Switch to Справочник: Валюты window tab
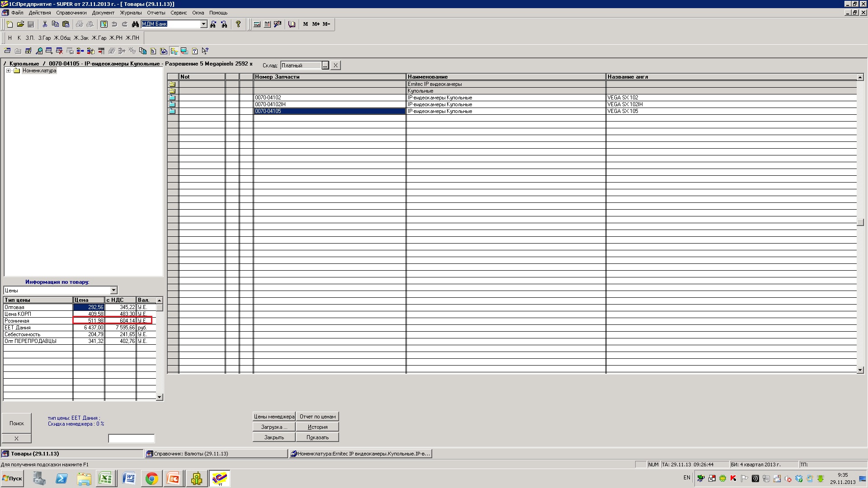This screenshot has height=488, width=868. pyautogui.click(x=216, y=454)
